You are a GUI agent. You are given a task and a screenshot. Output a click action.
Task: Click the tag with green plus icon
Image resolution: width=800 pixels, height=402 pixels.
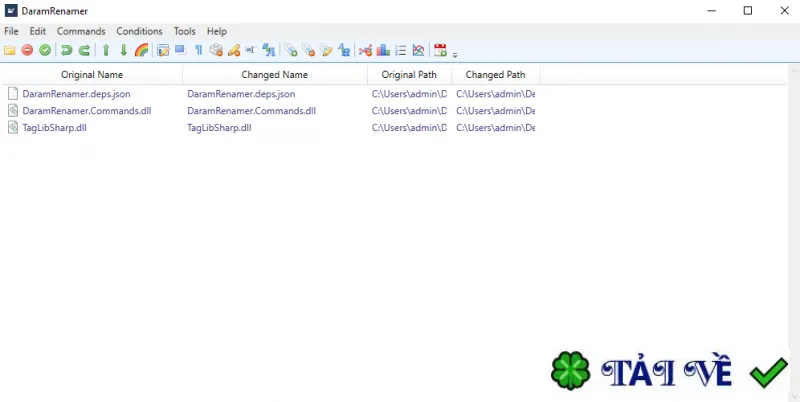(291, 50)
